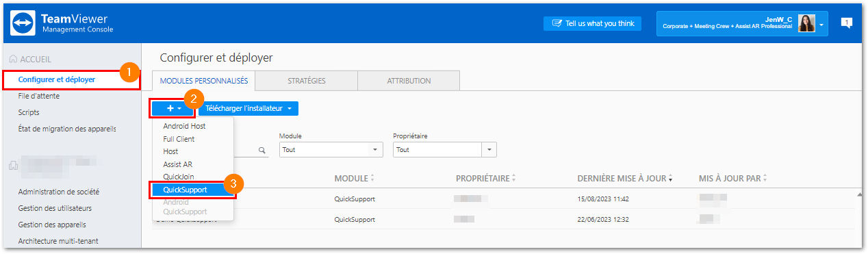Open the ACCUEIL home section
The image size is (868, 254).
pos(30,60)
